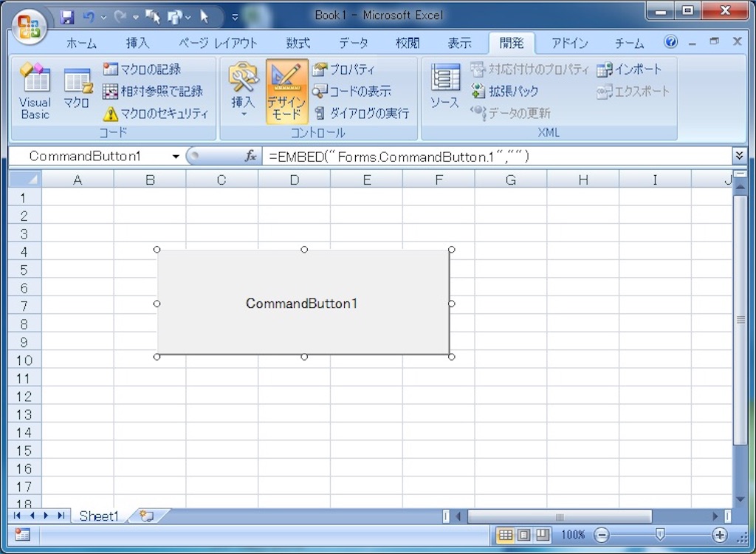The height and width of the screenshot is (554, 756).
Task: Switch to the 数式 ribbon tab
Action: 298,44
